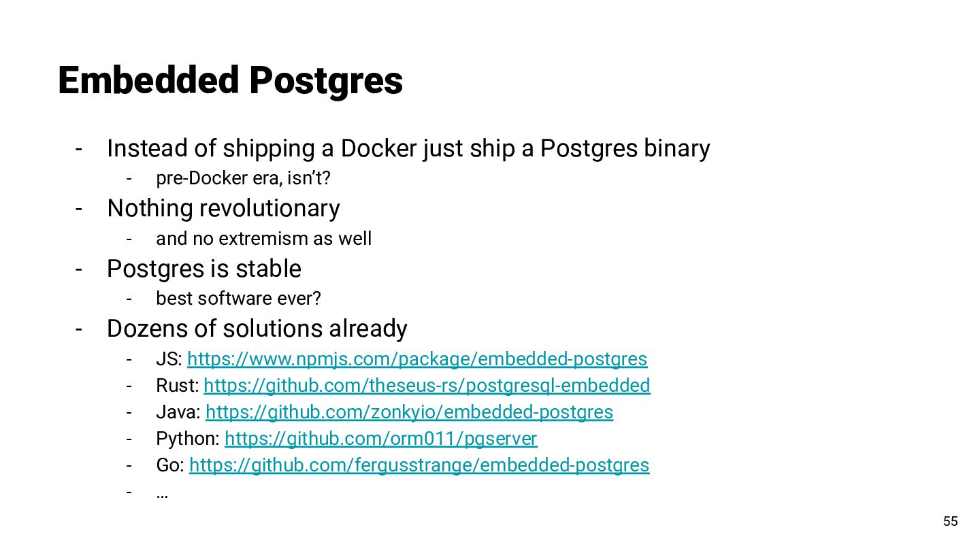
Task: Click the 'Go:' label before the link
Action: (170, 465)
